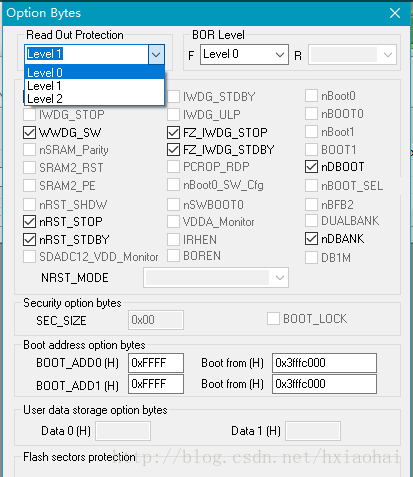
Task: Toggle the BOOT_LOCK checkbox
Action: click(273, 319)
